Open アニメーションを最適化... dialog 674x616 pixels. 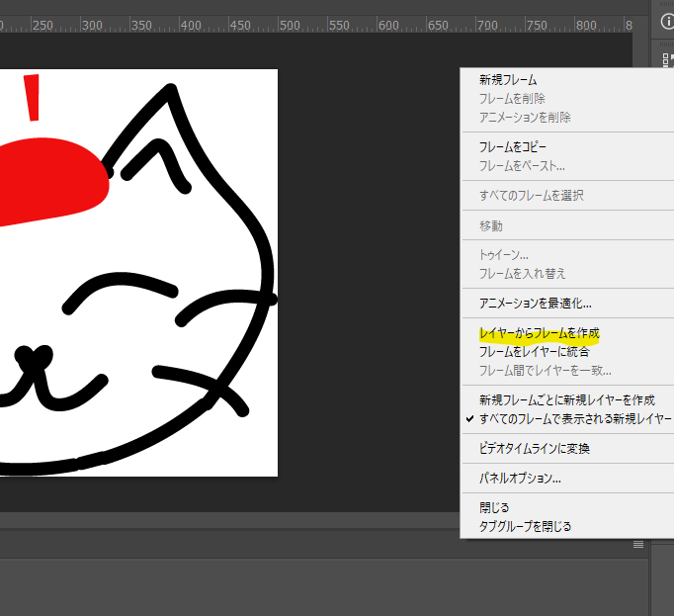pos(535,304)
